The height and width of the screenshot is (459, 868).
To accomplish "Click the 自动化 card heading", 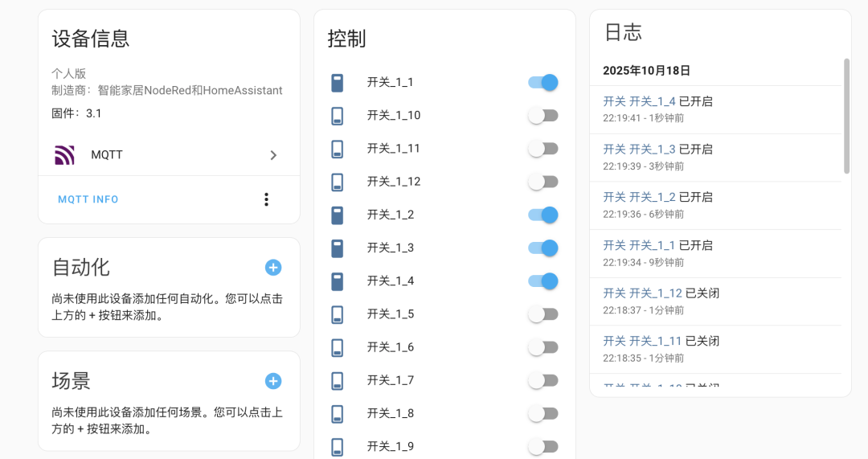I will [x=80, y=268].
